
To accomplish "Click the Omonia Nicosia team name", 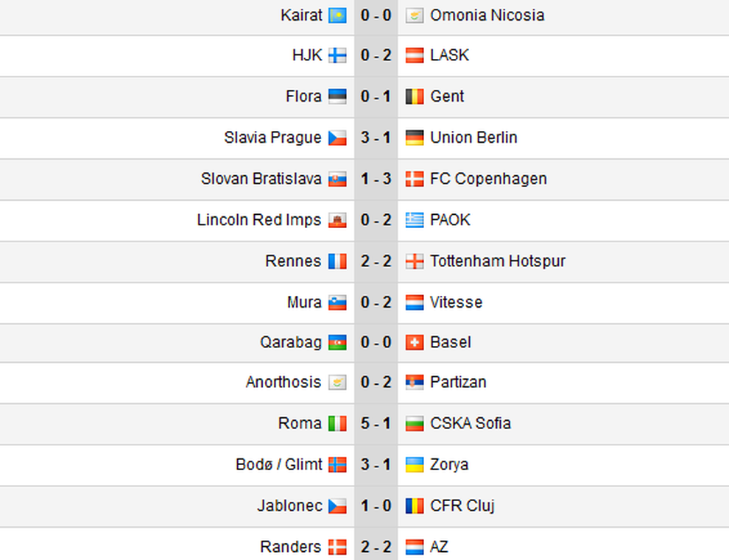I will click(x=487, y=15).
